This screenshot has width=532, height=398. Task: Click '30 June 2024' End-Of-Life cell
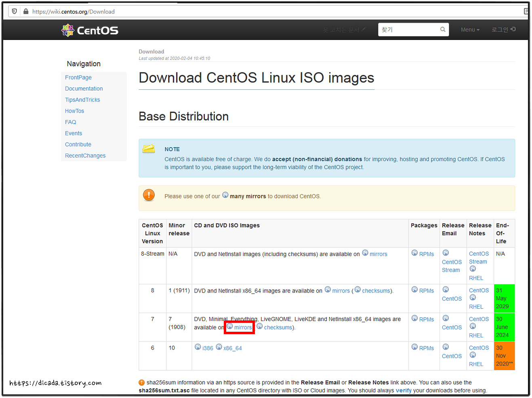click(x=504, y=327)
